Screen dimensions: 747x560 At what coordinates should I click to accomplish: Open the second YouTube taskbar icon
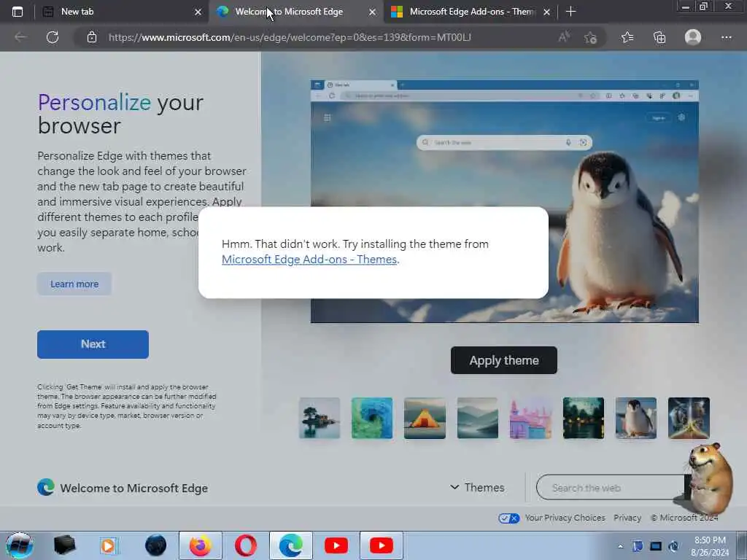(x=382, y=545)
